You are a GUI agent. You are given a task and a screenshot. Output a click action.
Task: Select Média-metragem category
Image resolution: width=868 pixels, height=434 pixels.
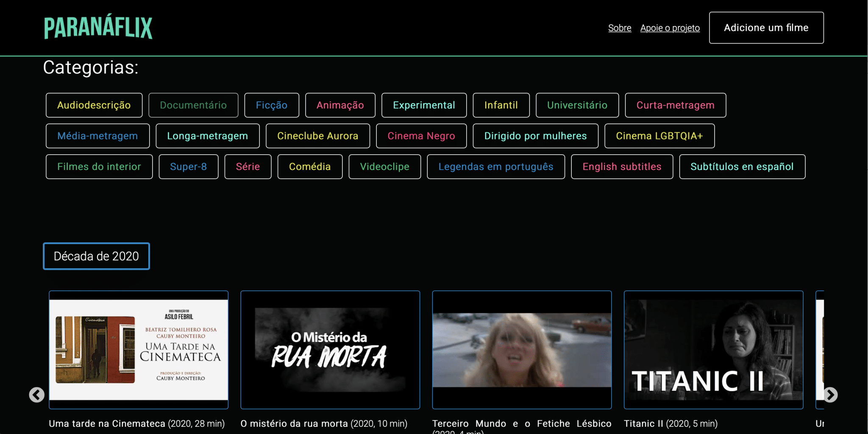point(97,136)
